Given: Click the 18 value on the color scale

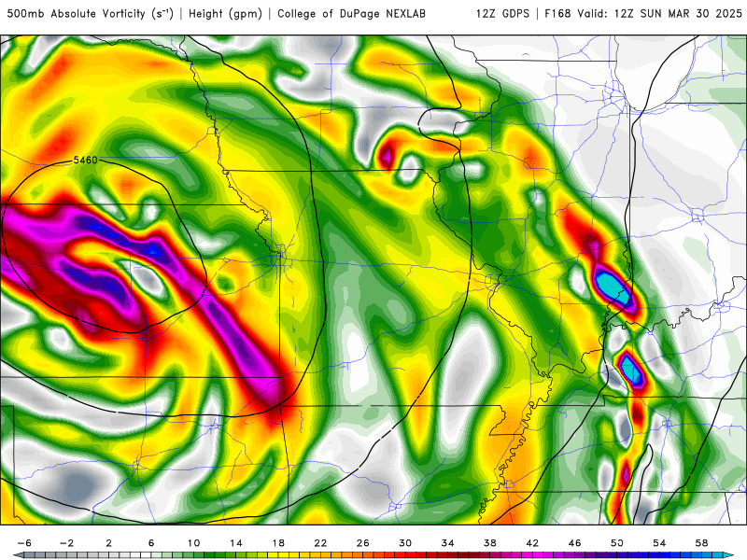Looking at the screenshot, I should (x=278, y=543).
